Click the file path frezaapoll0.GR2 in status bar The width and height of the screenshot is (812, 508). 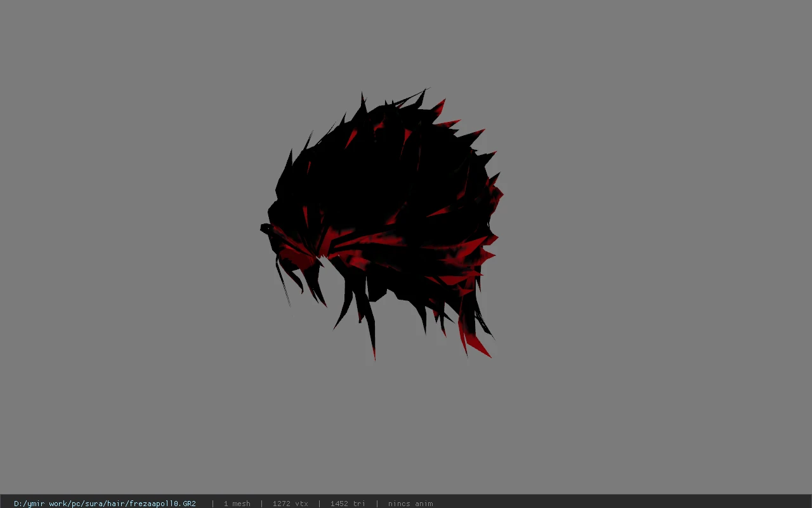(105, 504)
